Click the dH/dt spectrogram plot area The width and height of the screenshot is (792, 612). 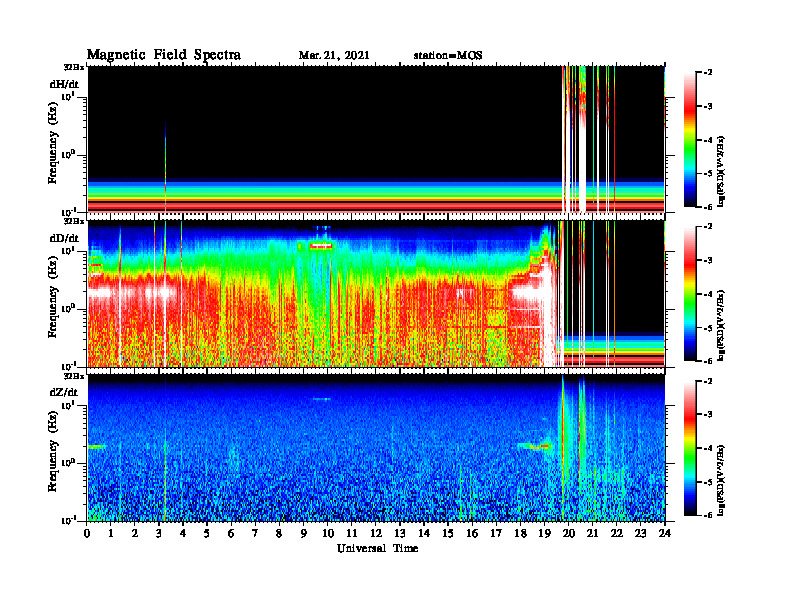tap(376, 139)
